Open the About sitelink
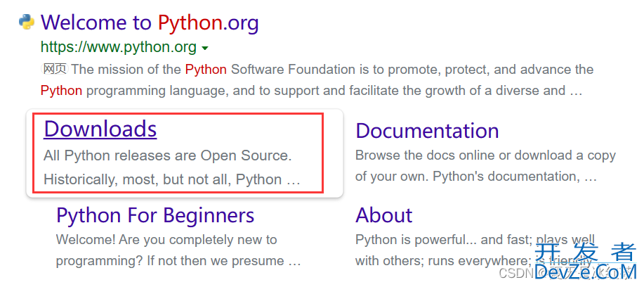Screen dimensions: 644x287 point(384,215)
